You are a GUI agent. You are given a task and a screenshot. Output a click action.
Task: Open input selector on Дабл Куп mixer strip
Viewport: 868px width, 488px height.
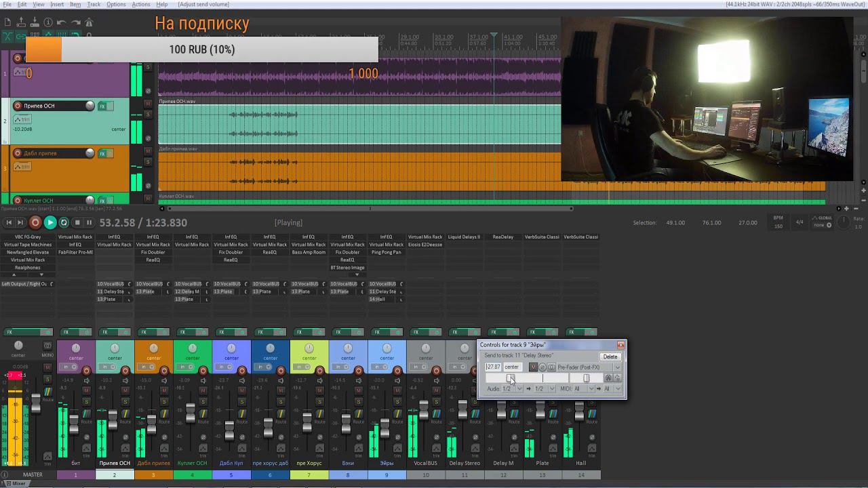pyautogui.click(x=224, y=367)
